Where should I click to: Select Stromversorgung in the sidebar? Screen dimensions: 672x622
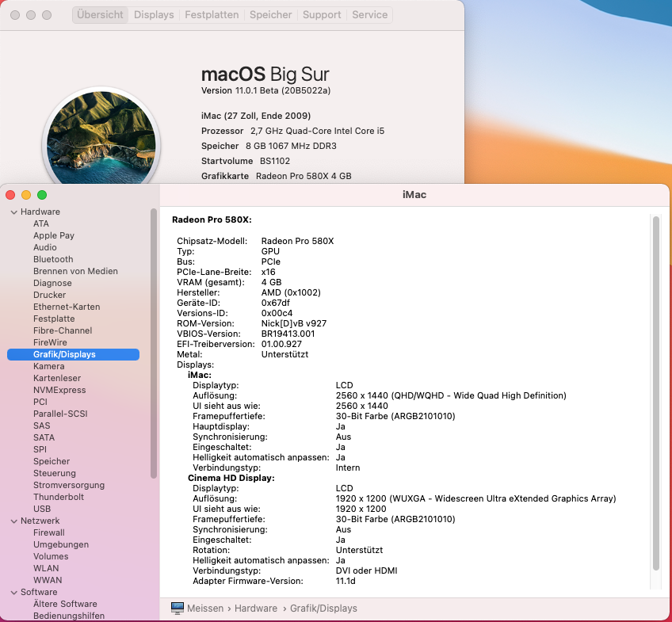69,486
